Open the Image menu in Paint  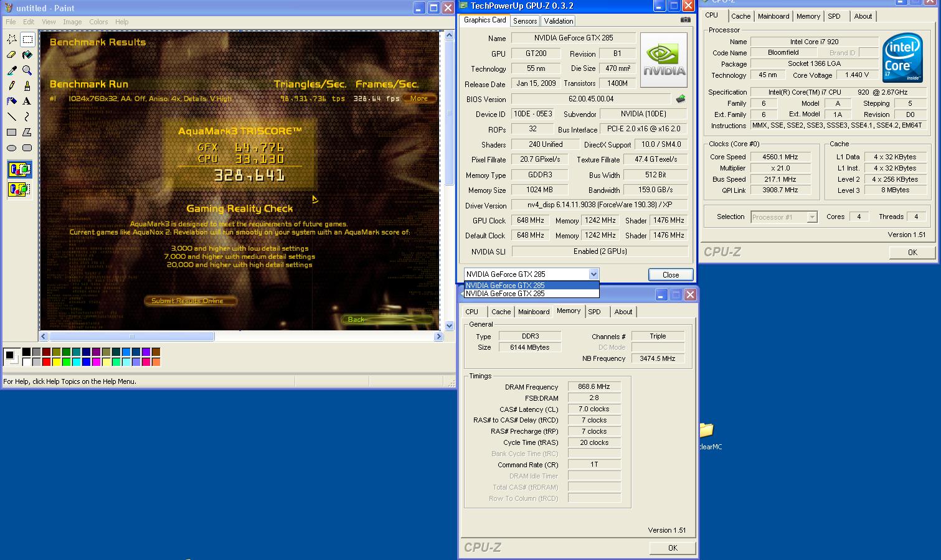(x=72, y=22)
